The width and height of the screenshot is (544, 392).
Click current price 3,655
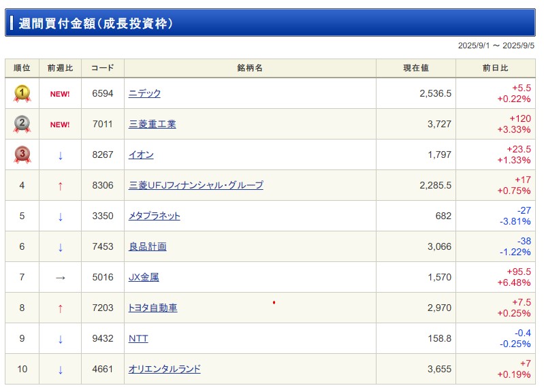coord(439,369)
